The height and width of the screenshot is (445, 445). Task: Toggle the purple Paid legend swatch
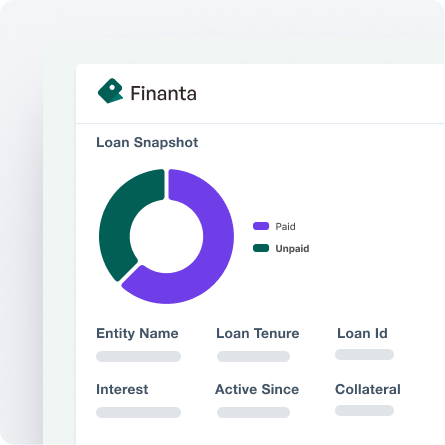pyautogui.click(x=261, y=226)
